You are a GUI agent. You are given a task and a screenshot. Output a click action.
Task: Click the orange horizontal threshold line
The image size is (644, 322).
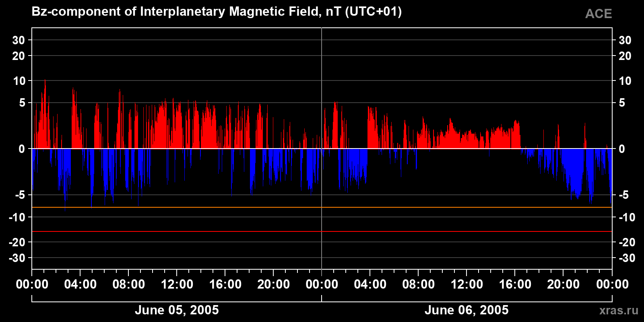point(322,207)
